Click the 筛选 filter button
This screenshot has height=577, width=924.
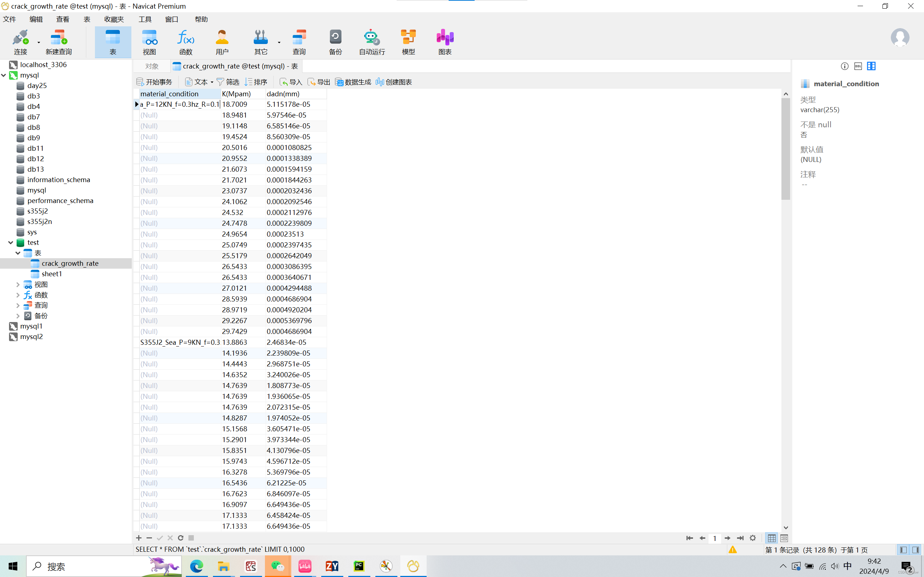pyautogui.click(x=228, y=82)
